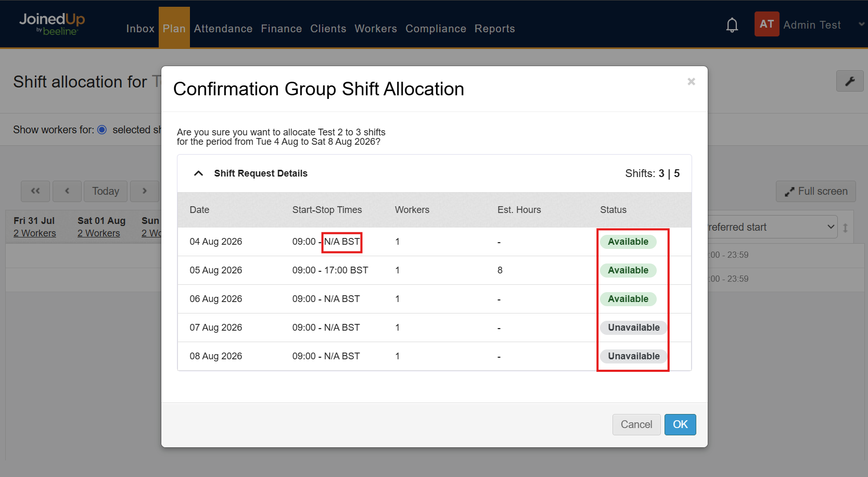Click Unavailable status for 08 Aug 2026
This screenshot has height=477, width=868.
[634, 356]
